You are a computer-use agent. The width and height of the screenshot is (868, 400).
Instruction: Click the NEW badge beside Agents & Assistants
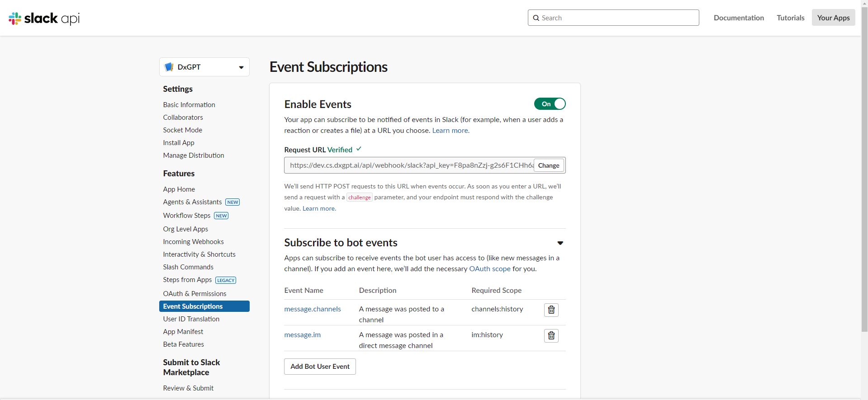pos(232,202)
